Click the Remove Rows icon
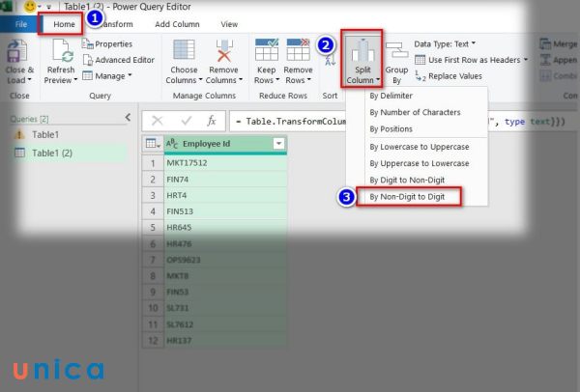The height and width of the screenshot is (392, 580). click(298, 51)
